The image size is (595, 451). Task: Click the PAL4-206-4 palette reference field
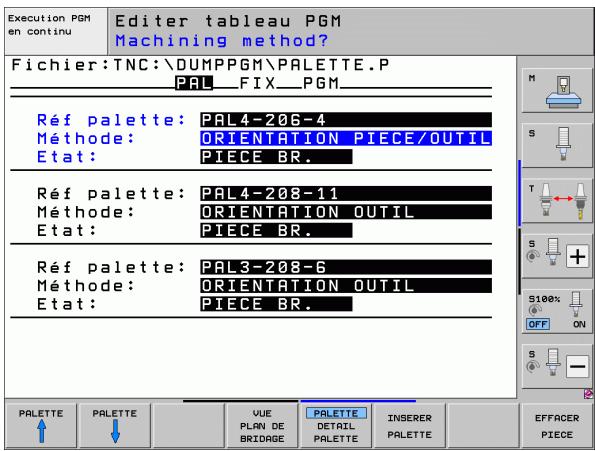coord(346,120)
